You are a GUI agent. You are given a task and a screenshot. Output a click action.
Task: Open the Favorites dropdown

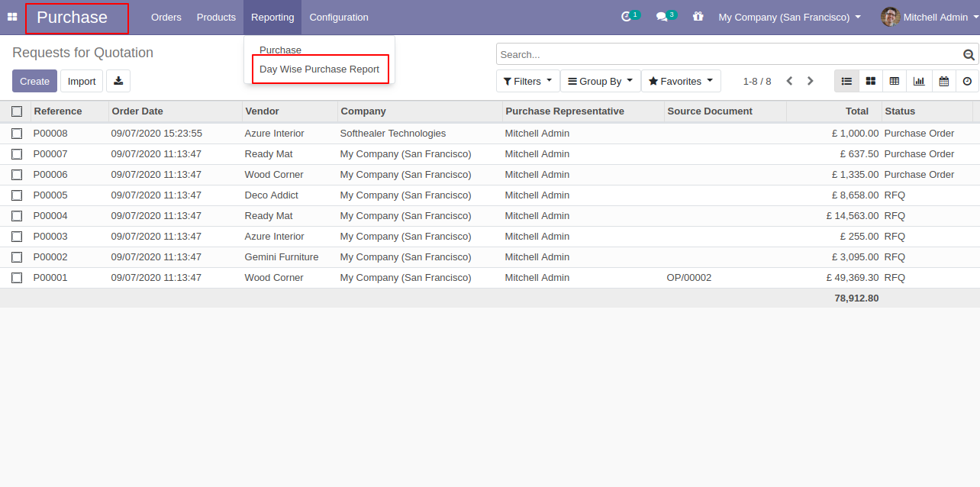tap(681, 81)
